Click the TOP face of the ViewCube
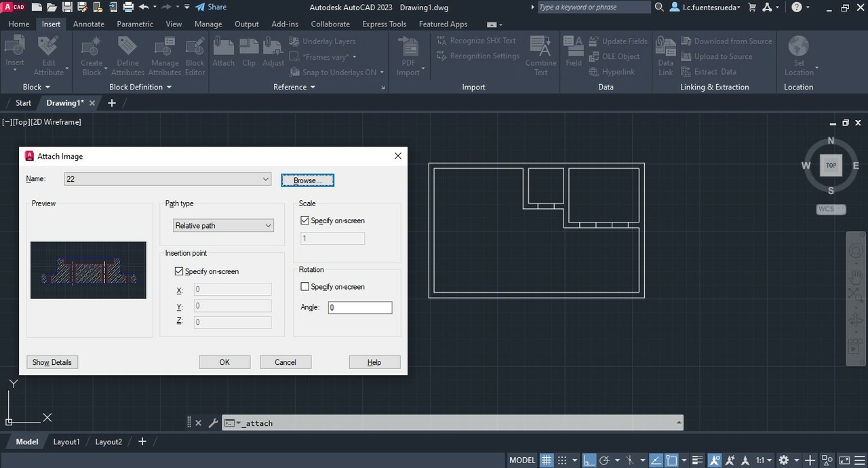The image size is (868, 468). coord(831,165)
